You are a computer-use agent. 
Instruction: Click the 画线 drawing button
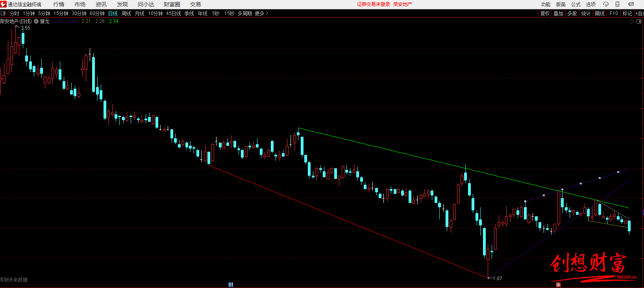[600, 13]
